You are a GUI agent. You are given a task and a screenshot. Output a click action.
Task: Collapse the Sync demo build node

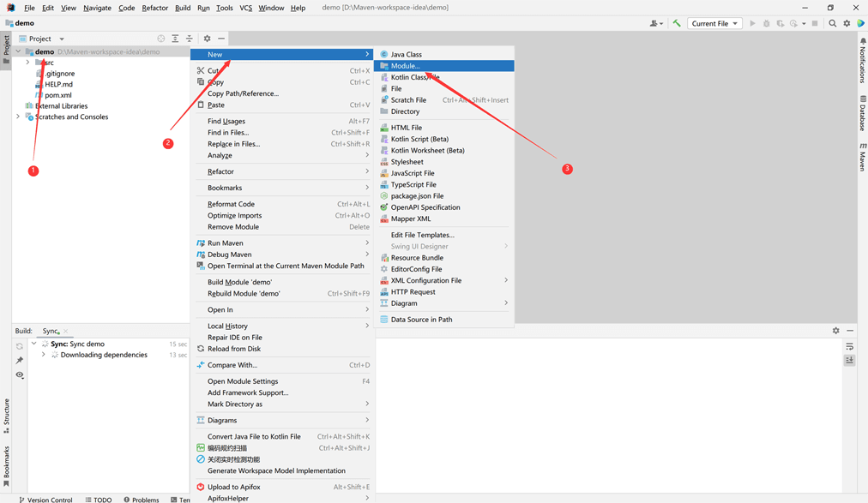click(33, 344)
